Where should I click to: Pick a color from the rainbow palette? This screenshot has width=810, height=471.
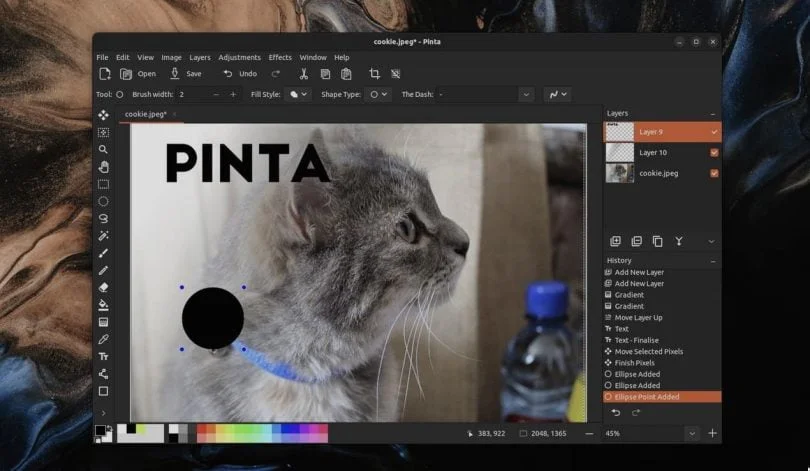[x=262, y=433]
